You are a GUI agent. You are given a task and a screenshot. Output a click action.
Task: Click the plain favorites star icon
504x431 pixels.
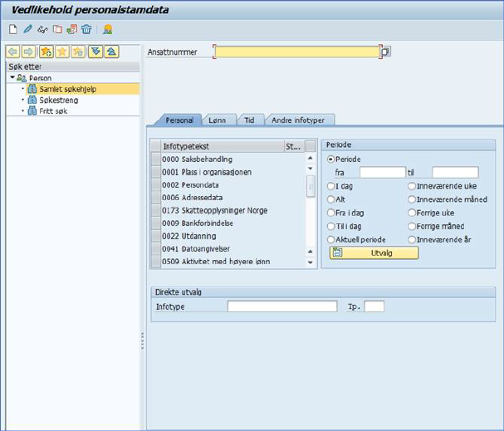[x=62, y=51]
